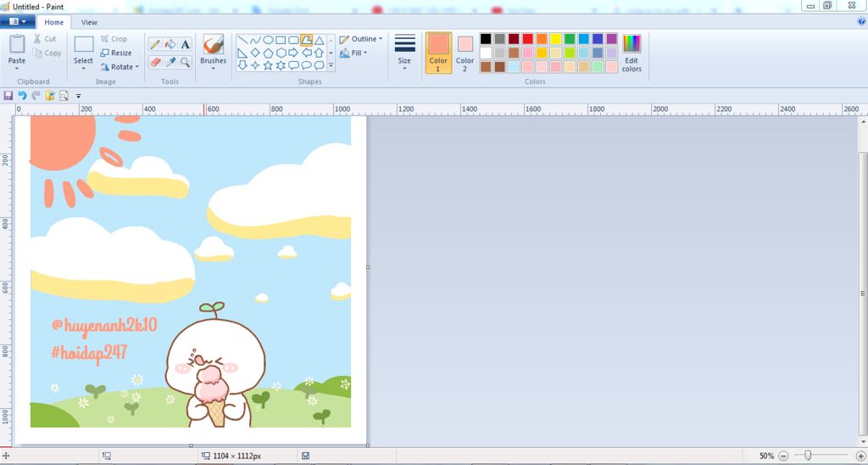Click the Paint Help question icon
Screen dimensions: 868x465
861,21
